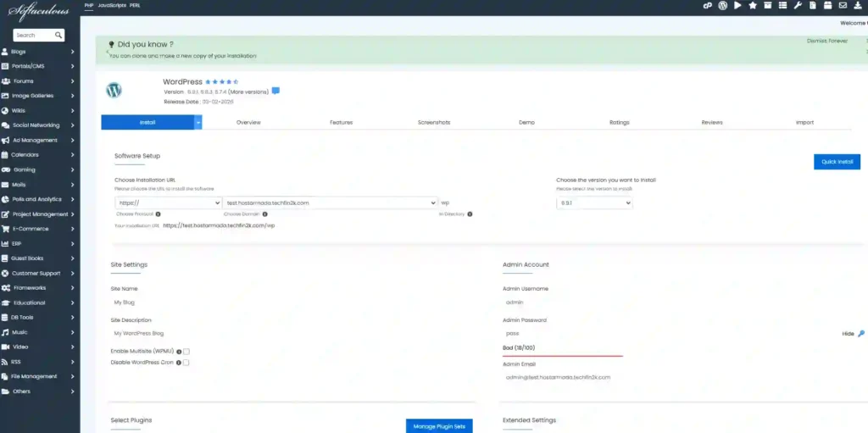Click the blue Install tab button

147,122
